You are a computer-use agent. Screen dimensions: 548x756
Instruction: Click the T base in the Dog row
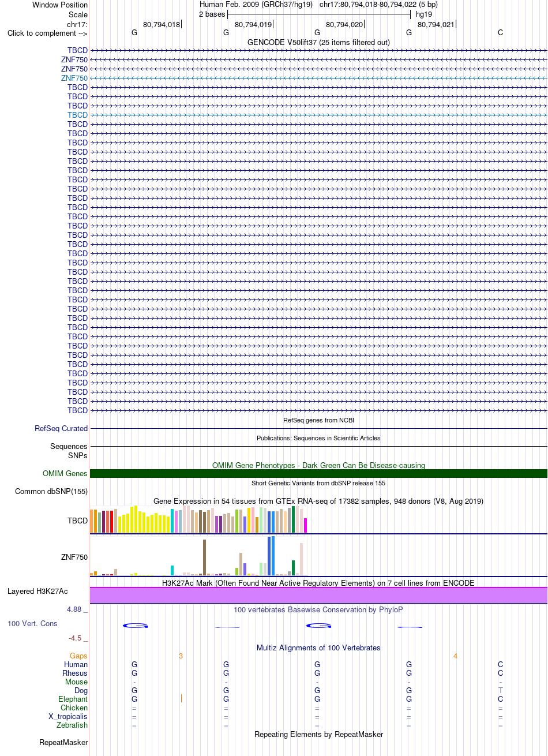click(501, 691)
